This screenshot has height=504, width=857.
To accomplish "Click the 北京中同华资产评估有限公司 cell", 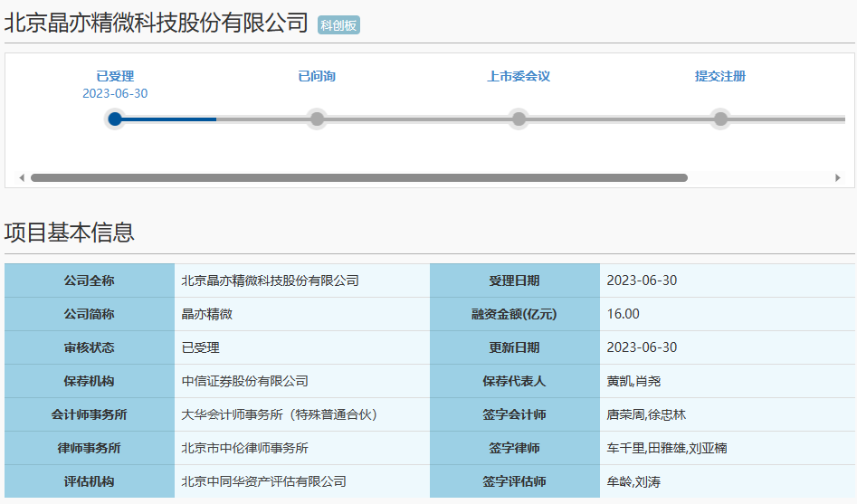I will pos(302,481).
